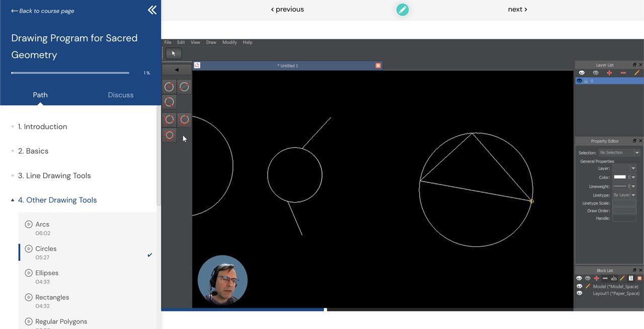Click the white Color swatch in Property Editor
Viewport: 644px width, 329px height.
(620, 177)
